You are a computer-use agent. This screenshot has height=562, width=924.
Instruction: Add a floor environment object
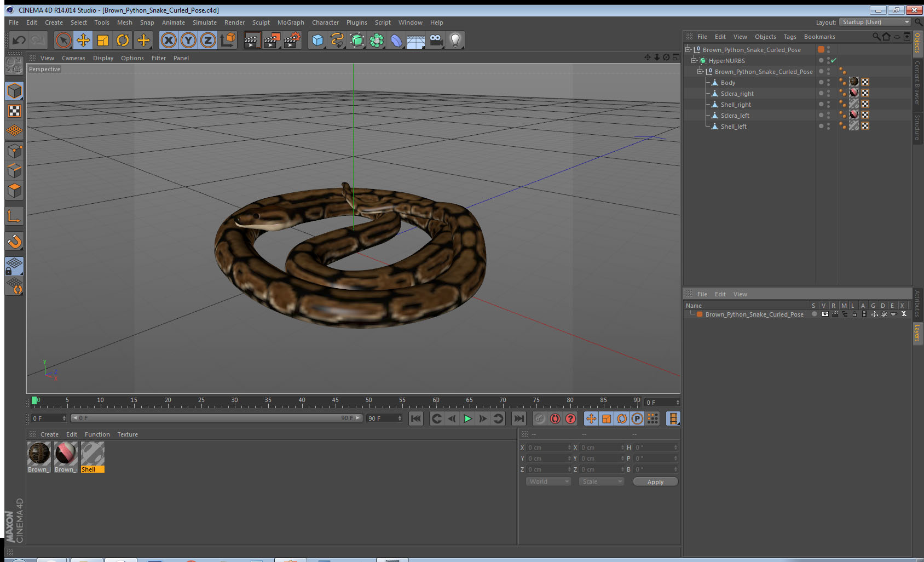[x=416, y=40]
